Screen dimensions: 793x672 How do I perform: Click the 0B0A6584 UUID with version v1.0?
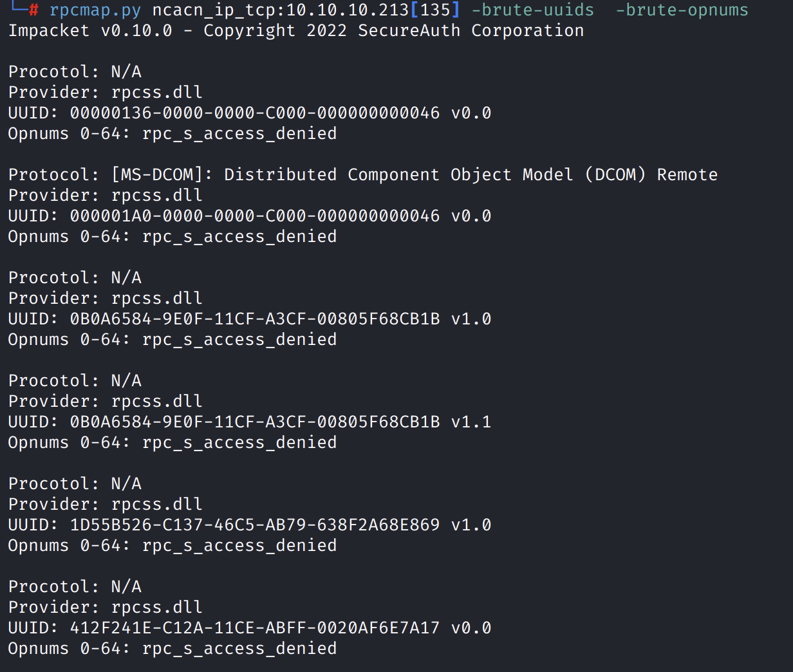(x=254, y=319)
